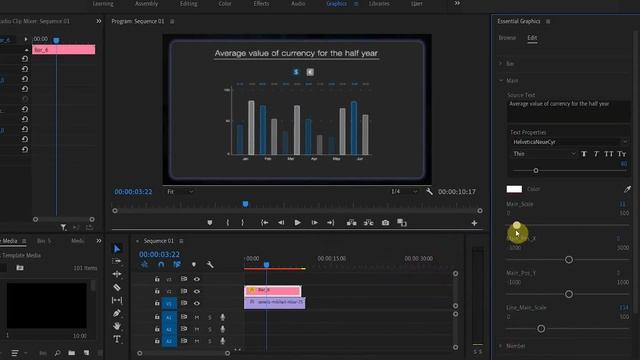Screen dimensions: 640x360
Task: Show more workspaces overflow chevron
Action: tap(457, 3)
